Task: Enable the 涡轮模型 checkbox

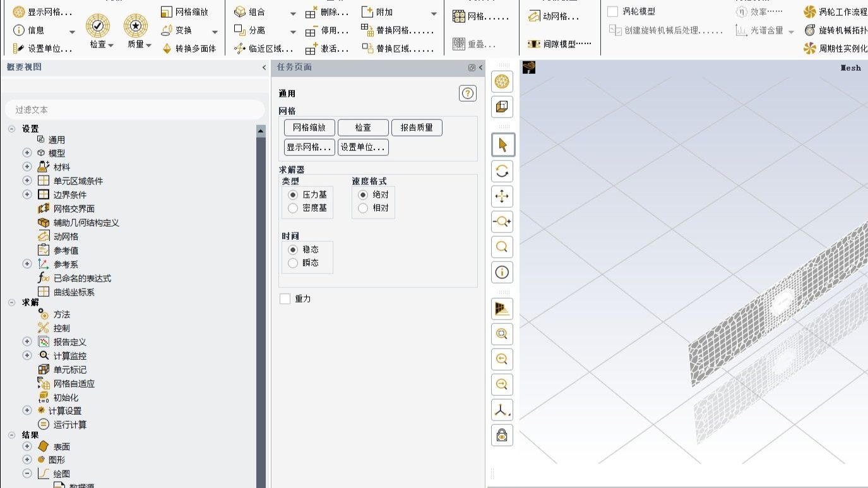Action: point(612,11)
